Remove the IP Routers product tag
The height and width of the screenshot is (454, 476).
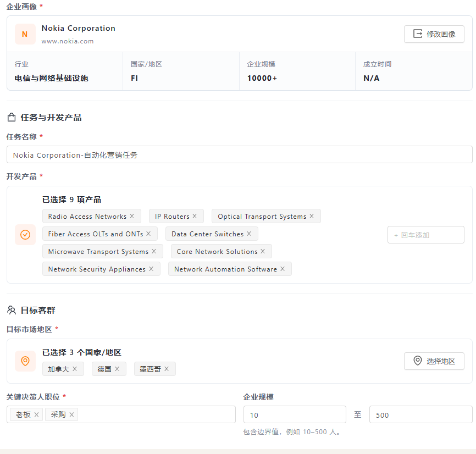pos(195,216)
